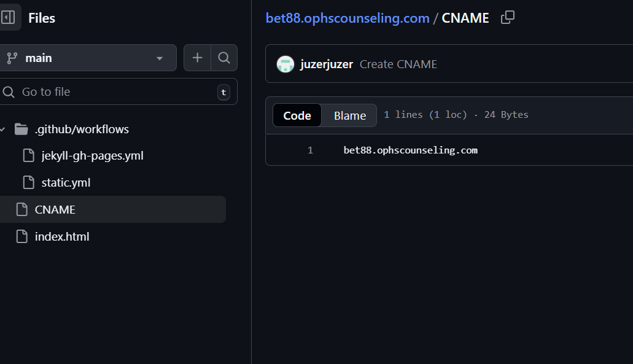Click the index.html file icon
The height and width of the screenshot is (364, 633).
22,236
